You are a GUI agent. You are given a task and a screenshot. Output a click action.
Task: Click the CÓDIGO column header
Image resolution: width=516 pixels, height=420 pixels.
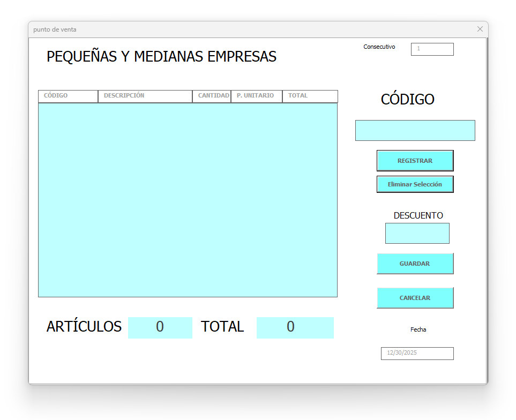(x=68, y=96)
